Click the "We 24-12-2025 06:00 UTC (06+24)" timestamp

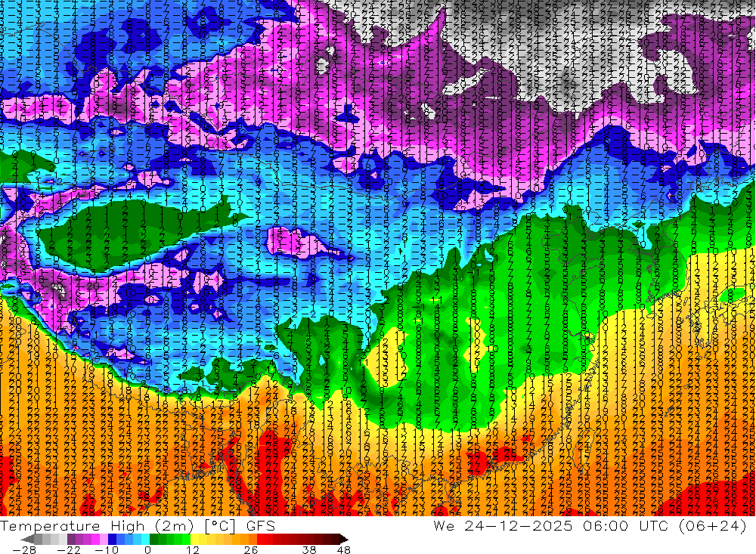[590, 525]
